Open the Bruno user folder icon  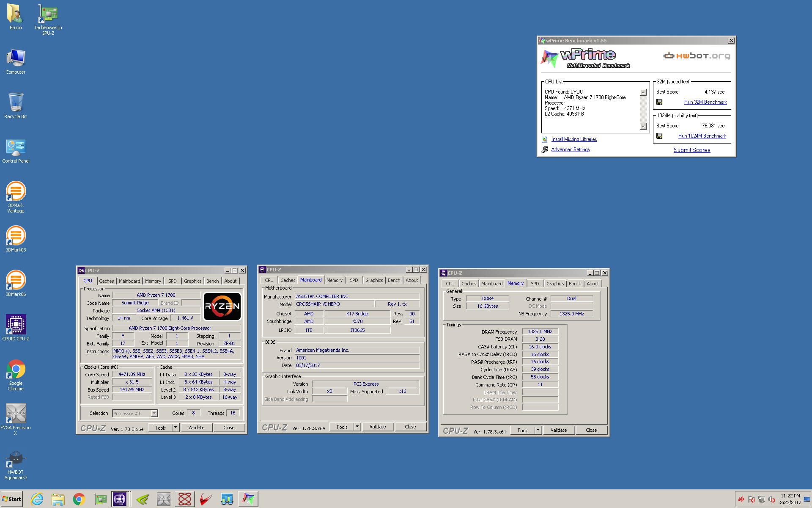(15, 17)
